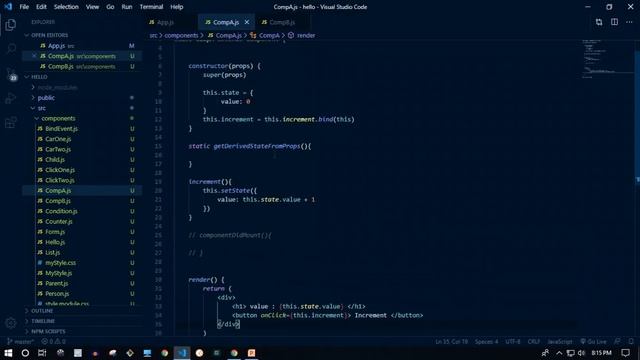Open Task View on taskbar
Screen dimensions: 640x360
[x=42, y=353]
